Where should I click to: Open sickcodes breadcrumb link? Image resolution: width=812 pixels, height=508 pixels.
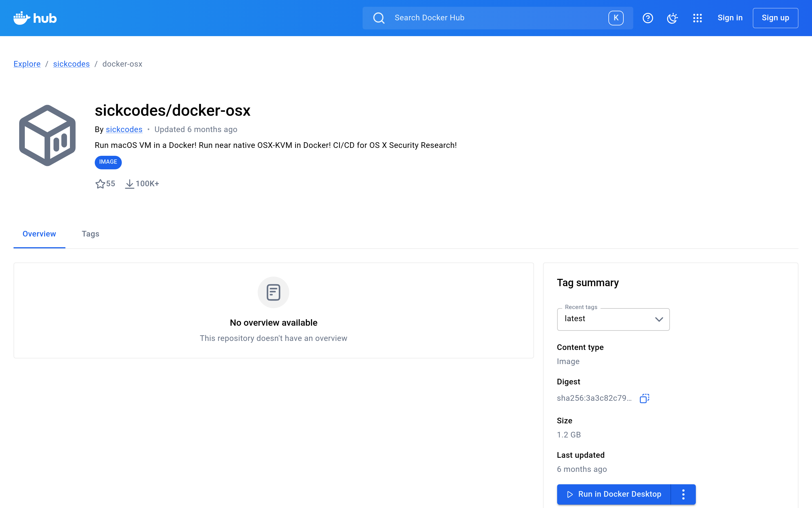[x=71, y=64]
